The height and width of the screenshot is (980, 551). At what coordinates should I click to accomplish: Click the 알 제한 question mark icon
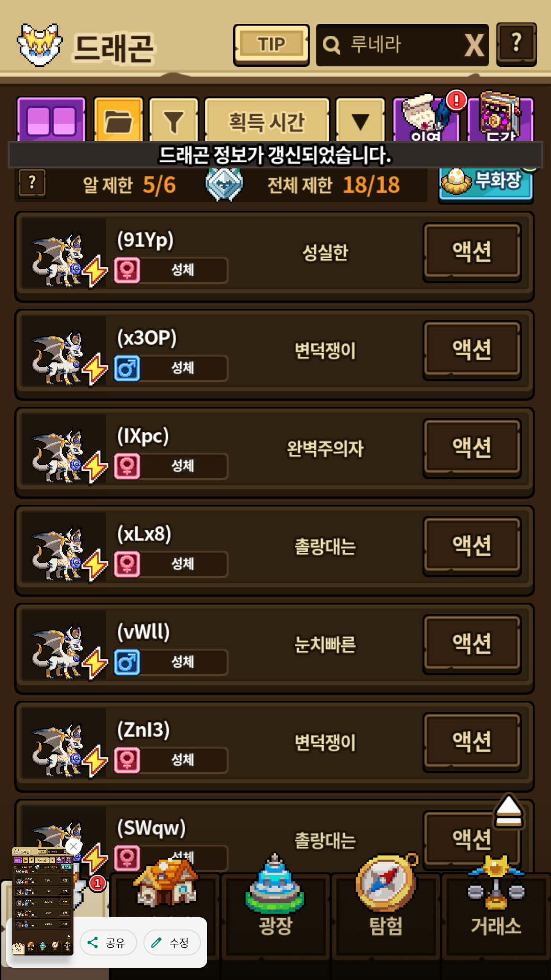[32, 184]
